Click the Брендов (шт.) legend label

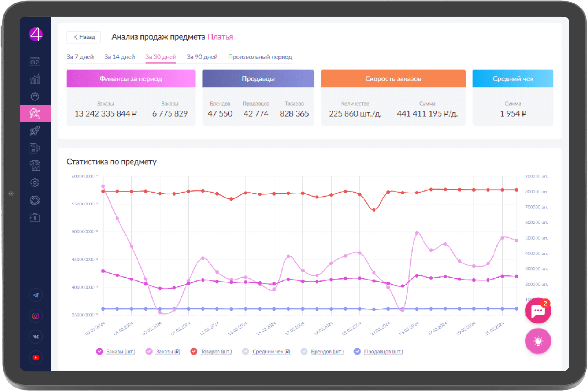point(327,351)
